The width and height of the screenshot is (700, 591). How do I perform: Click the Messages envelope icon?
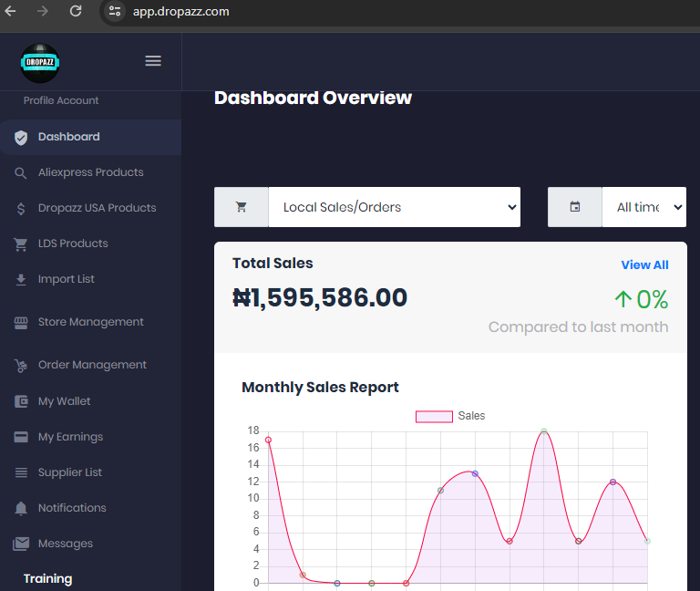pos(21,544)
